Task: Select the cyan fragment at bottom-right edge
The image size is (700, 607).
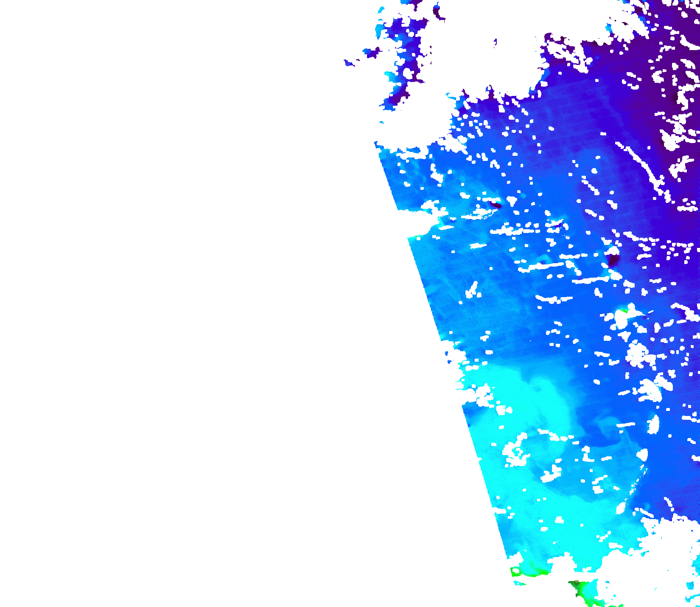Action: click(x=692, y=588)
